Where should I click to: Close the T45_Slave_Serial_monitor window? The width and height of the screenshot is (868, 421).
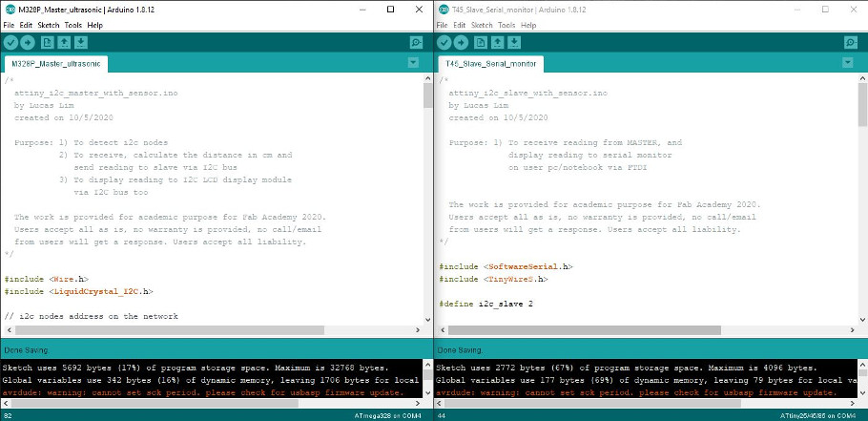[x=854, y=10]
